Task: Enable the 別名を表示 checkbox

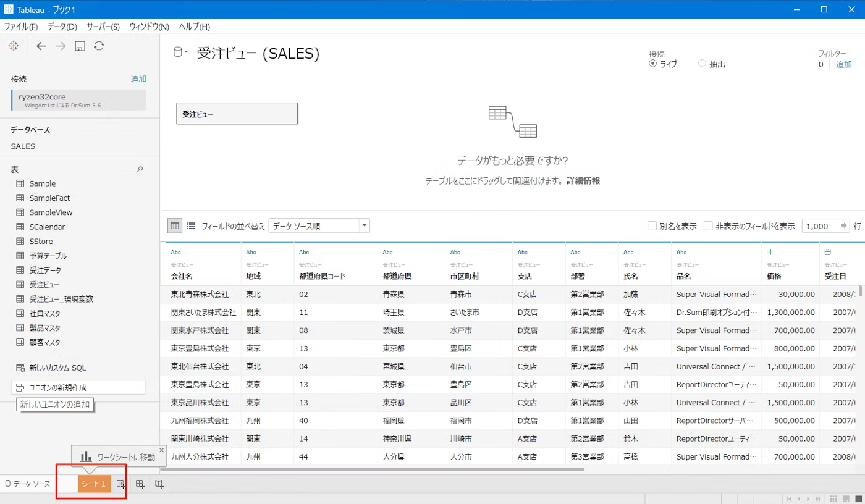Action: (x=652, y=226)
